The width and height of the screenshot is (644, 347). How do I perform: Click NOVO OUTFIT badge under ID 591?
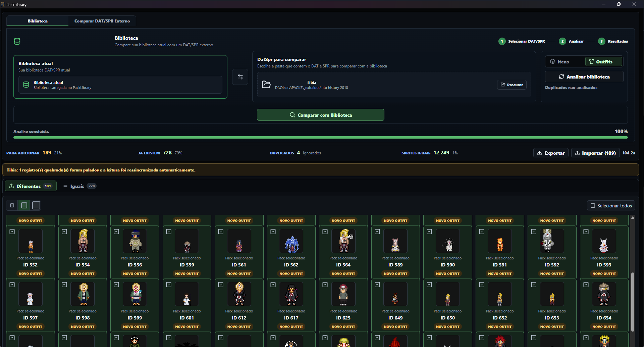(500, 274)
